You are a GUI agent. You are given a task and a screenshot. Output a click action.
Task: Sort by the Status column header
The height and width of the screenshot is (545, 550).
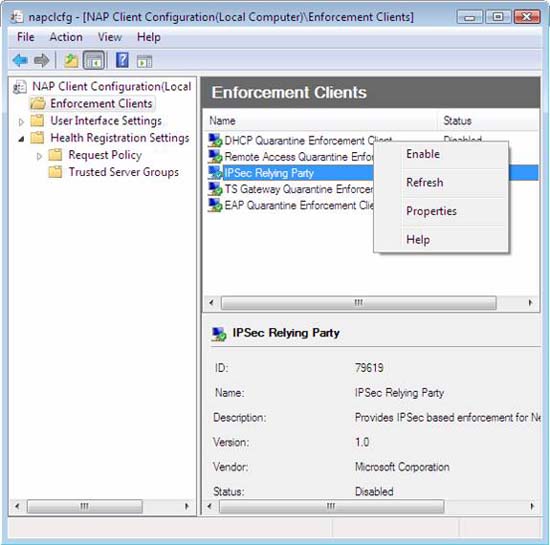point(489,121)
